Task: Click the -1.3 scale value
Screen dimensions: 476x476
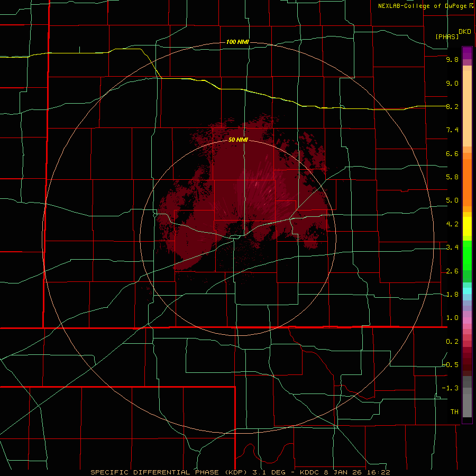Action: 451,388
